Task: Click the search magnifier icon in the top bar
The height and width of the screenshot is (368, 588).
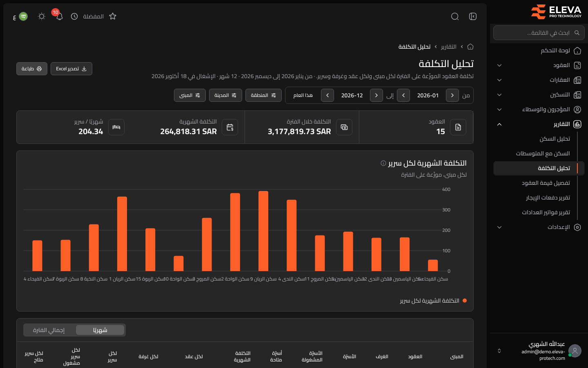Action: click(455, 16)
